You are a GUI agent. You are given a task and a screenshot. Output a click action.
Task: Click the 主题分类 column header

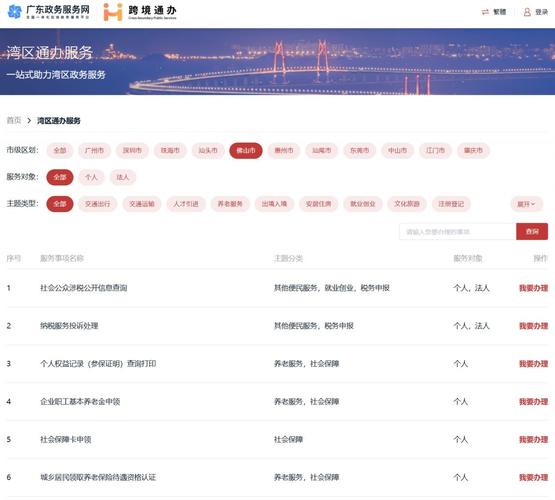tap(288, 258)
